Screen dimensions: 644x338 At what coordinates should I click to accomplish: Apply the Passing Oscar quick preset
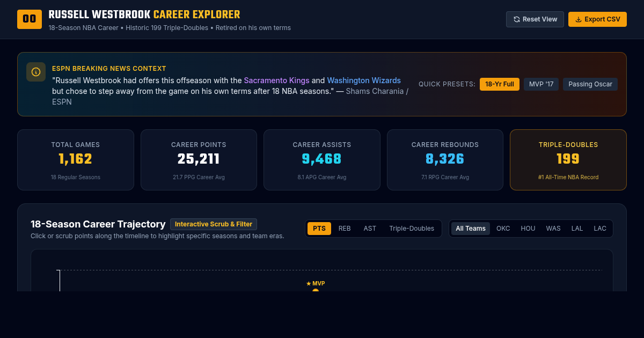click(x=590, y=84)
